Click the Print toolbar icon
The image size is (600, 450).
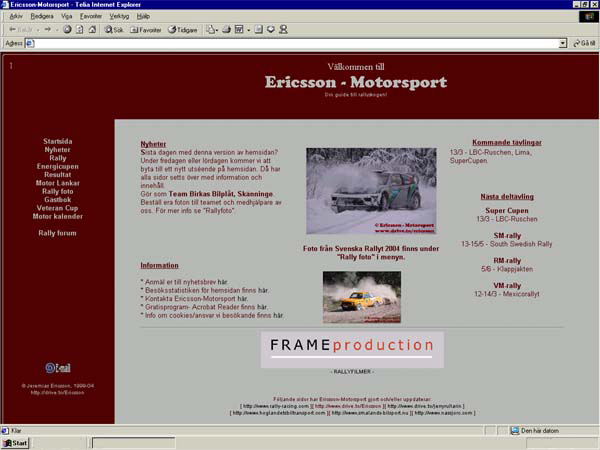(227, 29)
